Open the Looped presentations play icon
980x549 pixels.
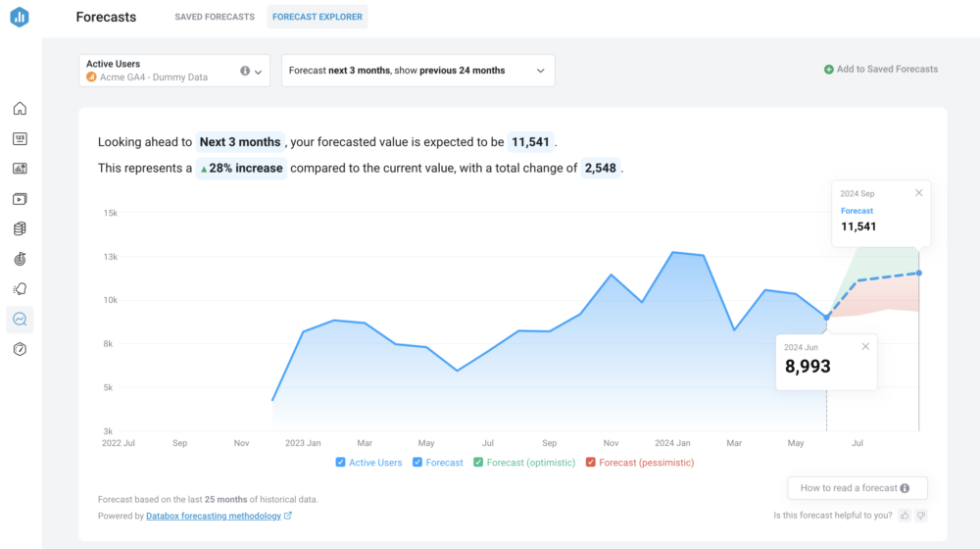[x=20, y=199]
